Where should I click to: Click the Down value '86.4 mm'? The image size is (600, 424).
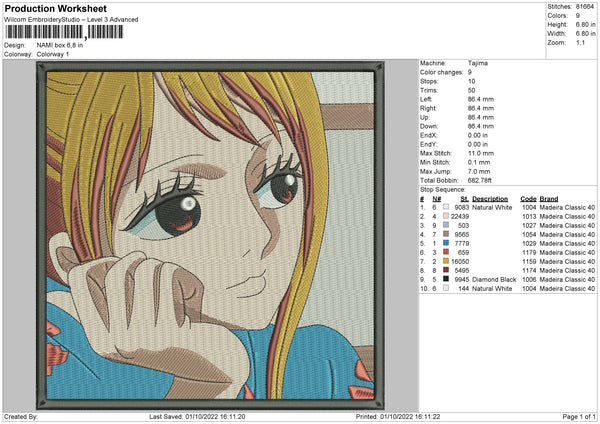(x=481, y=126)
